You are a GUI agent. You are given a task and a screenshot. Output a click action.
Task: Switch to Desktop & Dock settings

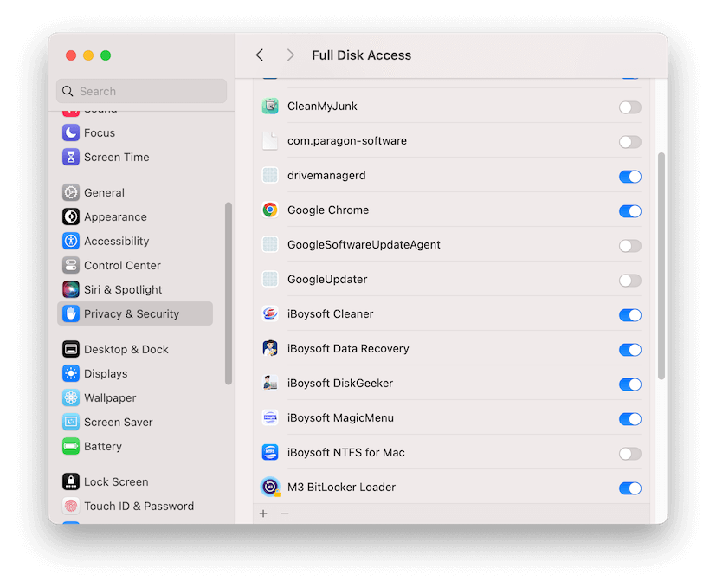[x=71, y=349]
